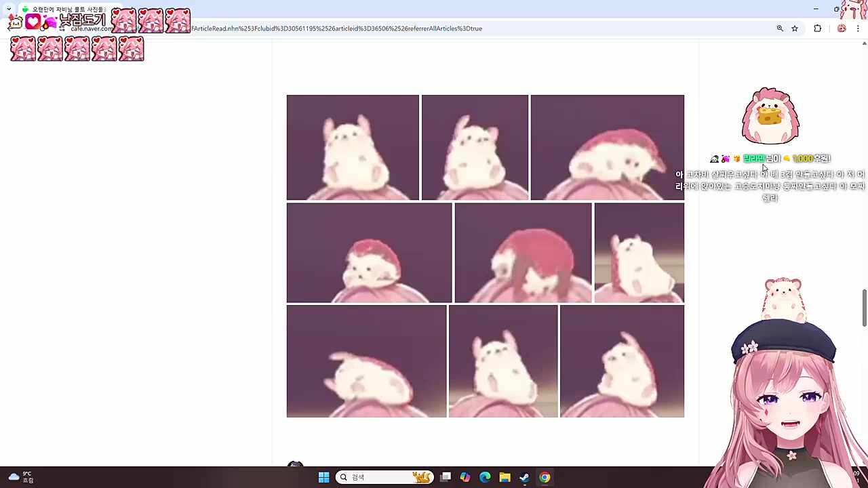Image resolution: width=868 pixels, height=488 pixels.
Task: Open bottom-left lying hedgehog photo
Action: click(366, 361)
